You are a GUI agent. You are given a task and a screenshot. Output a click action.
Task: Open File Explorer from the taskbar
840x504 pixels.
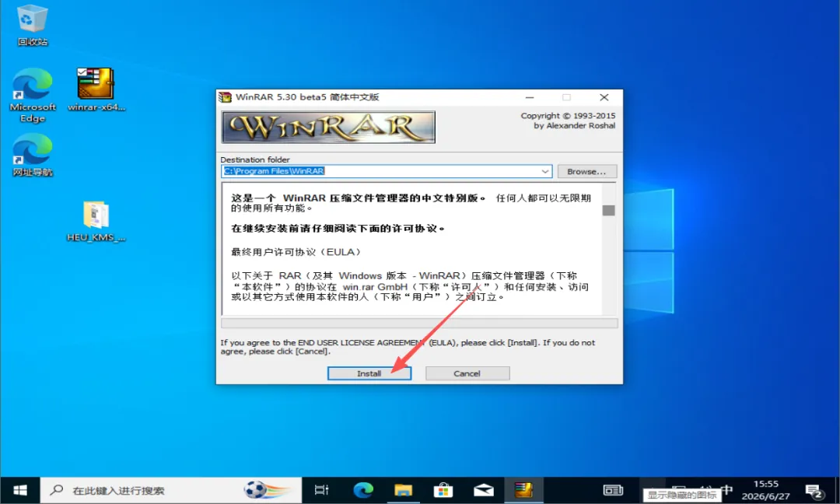[403, 490]
